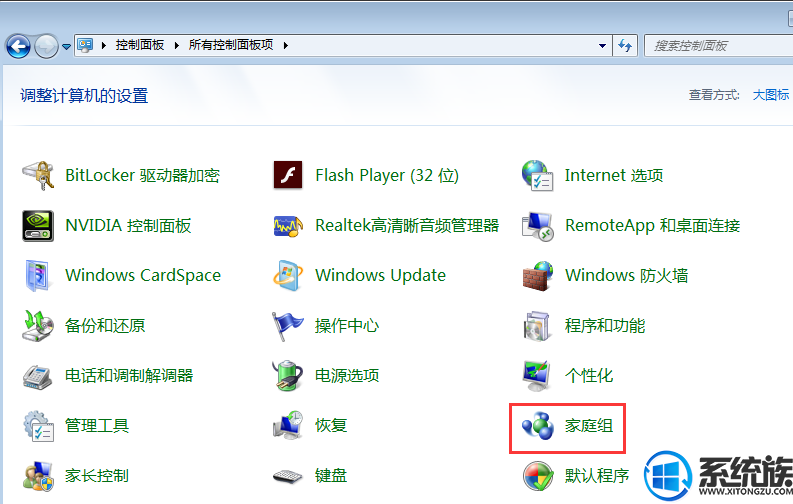Screen dimensions: 793x504
Task: Open the Realtek audio manager icon
Action: 288,225
